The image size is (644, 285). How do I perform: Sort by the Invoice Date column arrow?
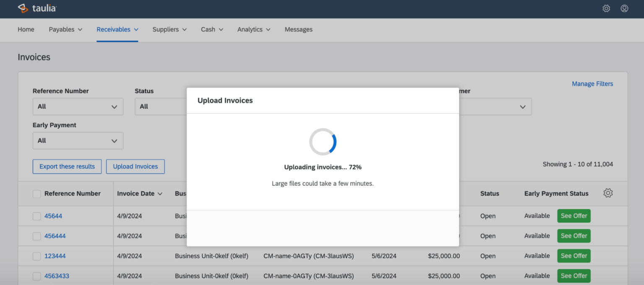tap(160, 194)
